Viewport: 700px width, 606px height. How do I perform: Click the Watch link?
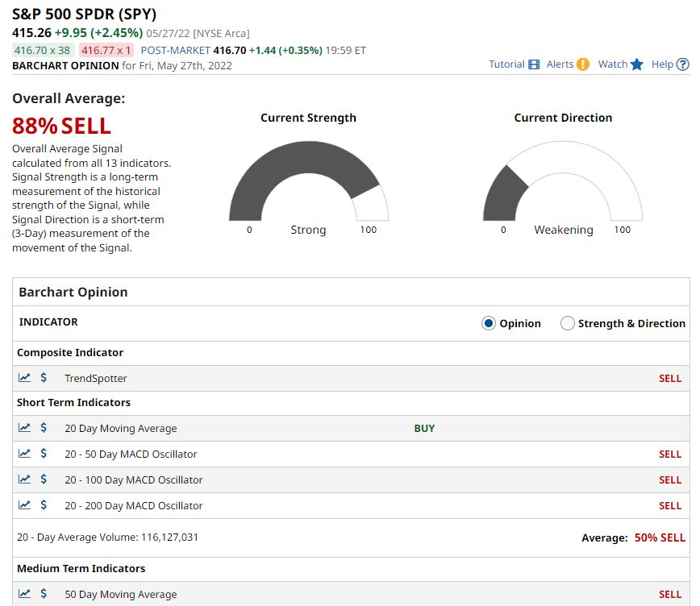(610, 64)
